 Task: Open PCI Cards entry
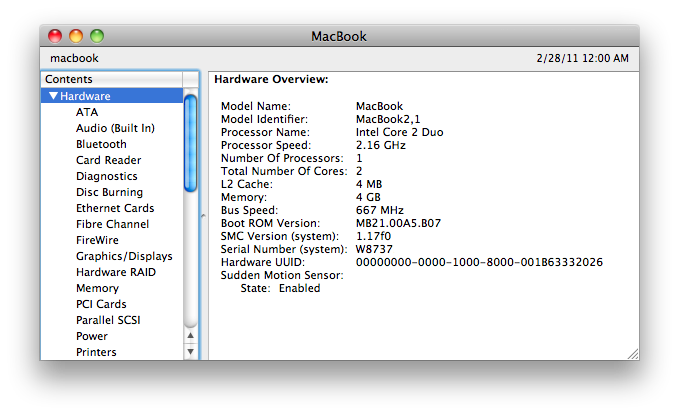click(x=101, y=305)
